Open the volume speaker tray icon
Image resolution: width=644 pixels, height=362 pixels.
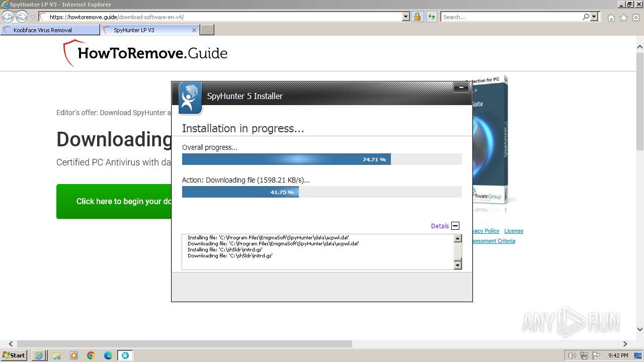point(572,355)
